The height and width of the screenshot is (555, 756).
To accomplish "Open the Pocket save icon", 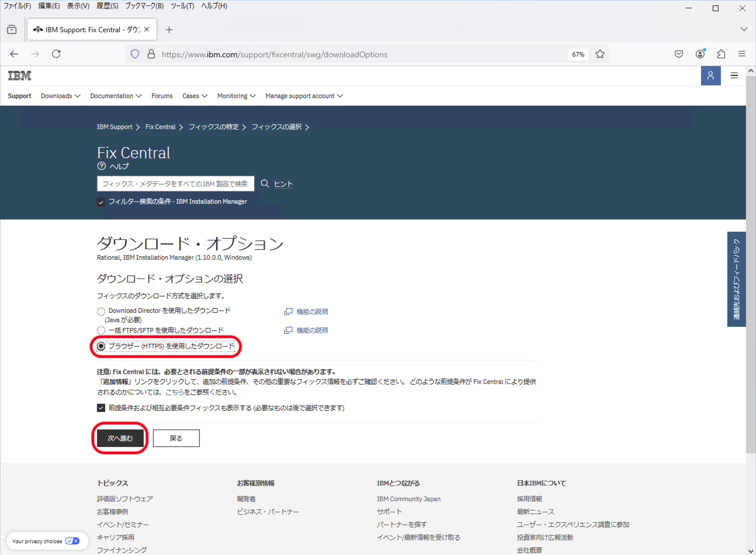I will (x=679, y=54).
